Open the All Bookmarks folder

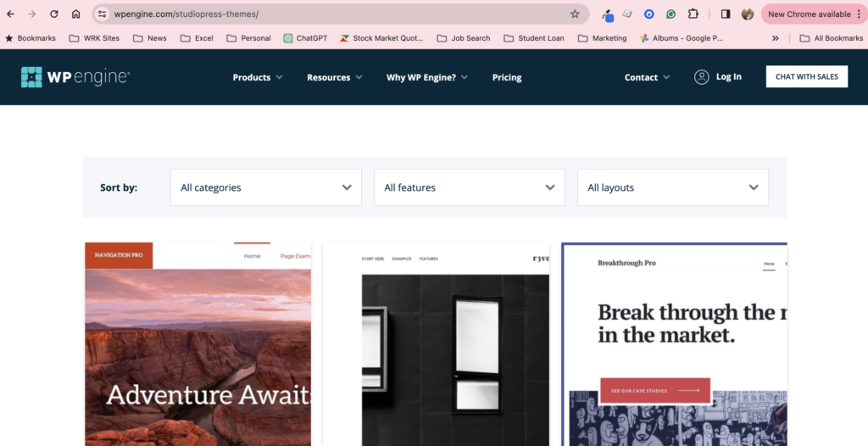831,38
